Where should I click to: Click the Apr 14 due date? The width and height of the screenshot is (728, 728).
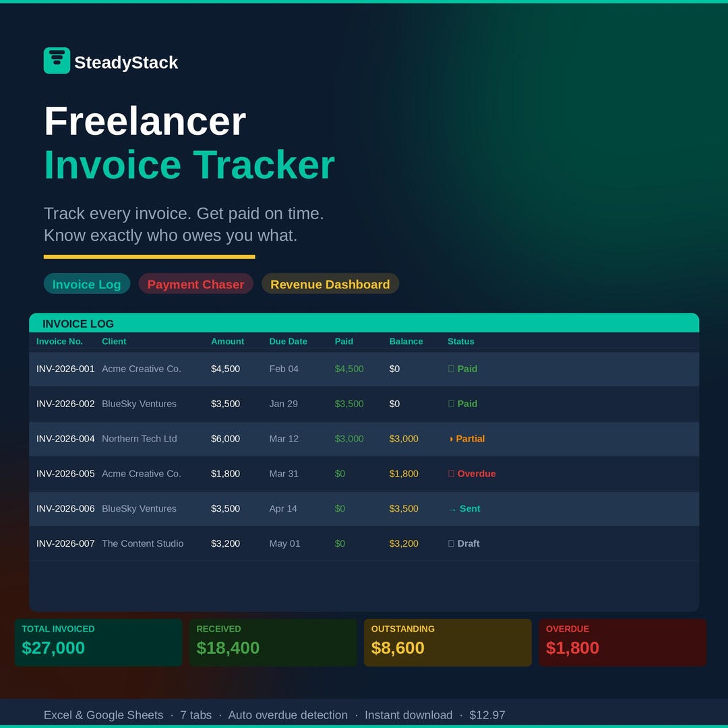tap(282, 508)
